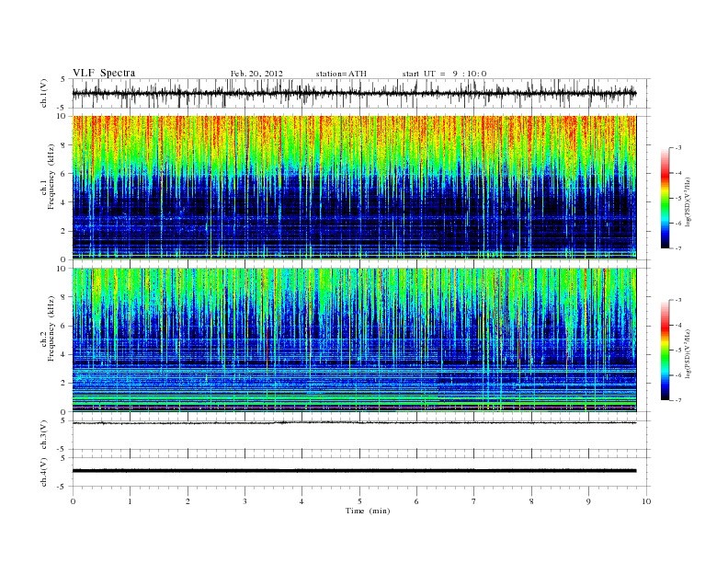The height and width of the screenshot is (563, 728).
Task: Click the time axis tick label 4
Action: click(x=301, y=501)
